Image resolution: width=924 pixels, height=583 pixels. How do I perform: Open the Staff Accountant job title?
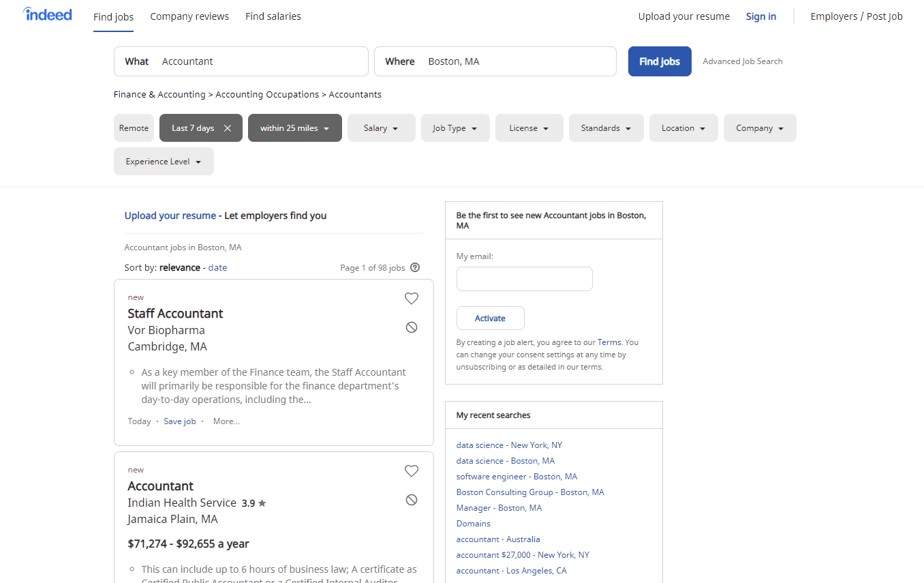point(175,314)
